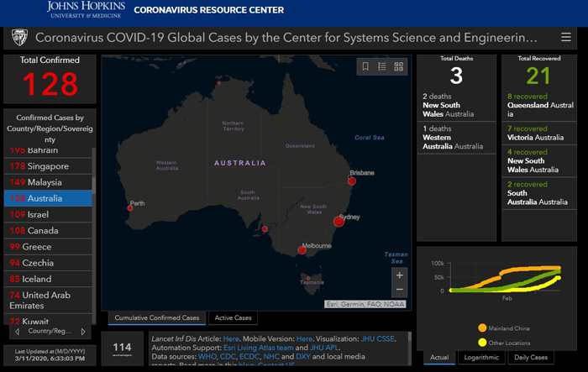The height and width of the screenshot is (372, 588).
Task: Select Malaysia in the country list
Action: pos(48,182)
